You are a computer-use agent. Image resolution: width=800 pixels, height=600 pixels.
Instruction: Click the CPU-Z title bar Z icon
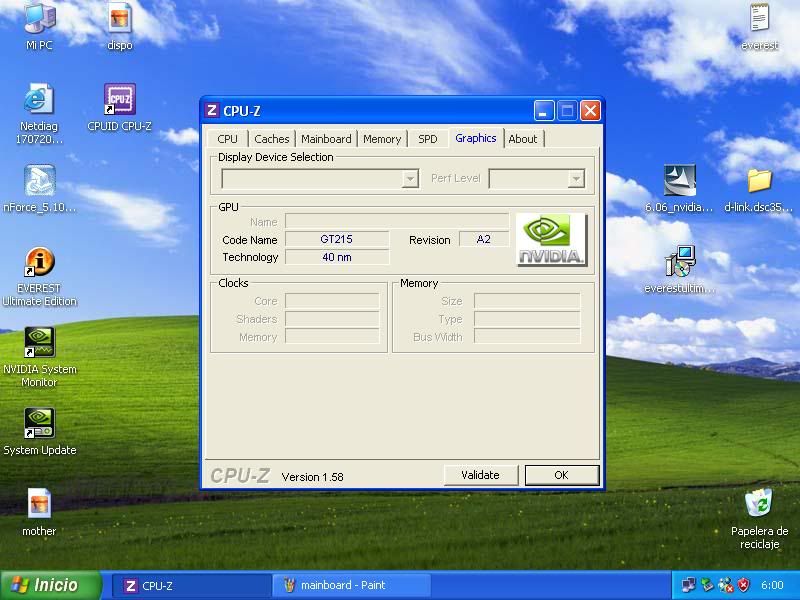point(212,110)
